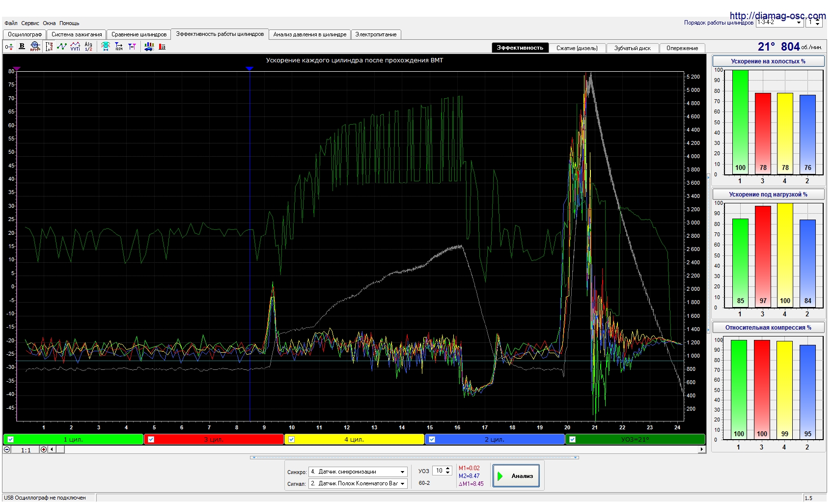
Task: Switch to the Осциллограф tab
Action: (25, 34)
